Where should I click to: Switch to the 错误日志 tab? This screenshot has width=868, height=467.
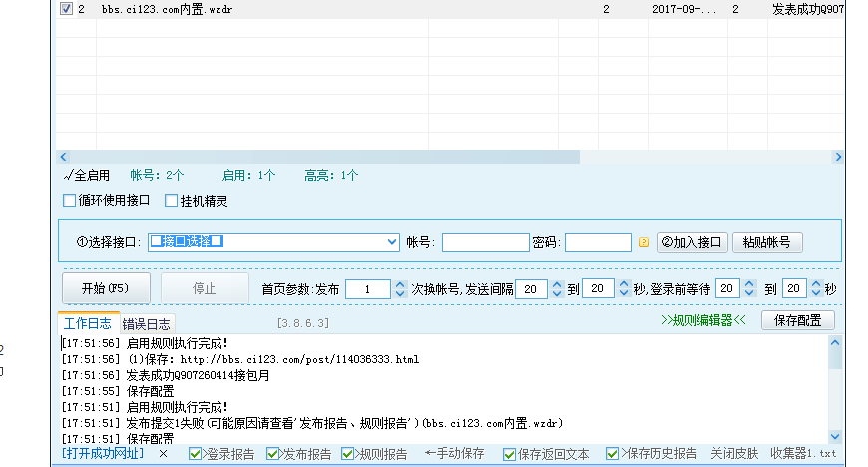coord(146,324)
